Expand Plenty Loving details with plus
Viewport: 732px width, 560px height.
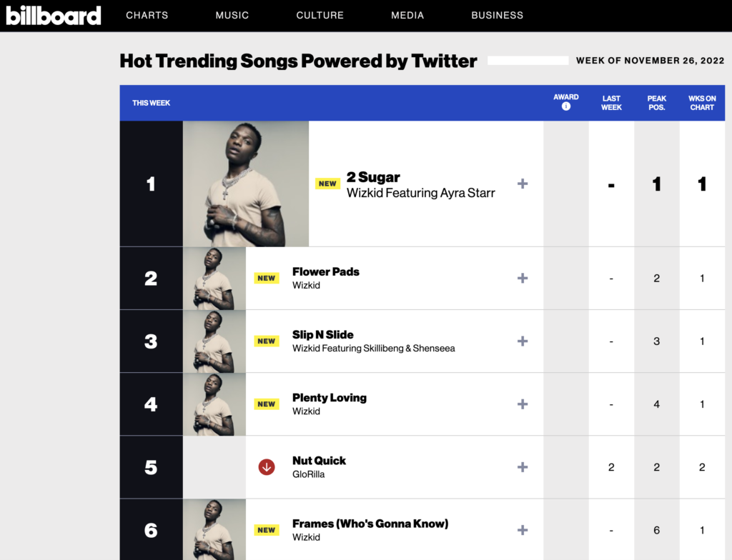click(523, 404)
